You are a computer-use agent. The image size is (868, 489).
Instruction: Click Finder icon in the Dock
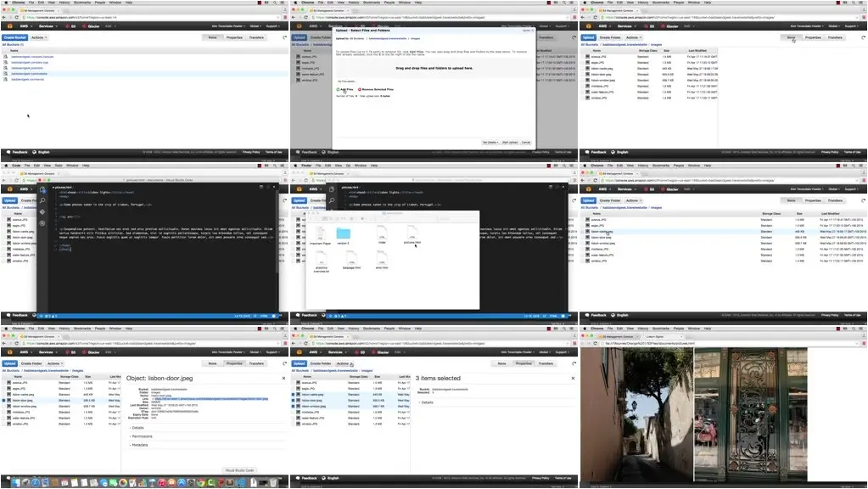15,483
